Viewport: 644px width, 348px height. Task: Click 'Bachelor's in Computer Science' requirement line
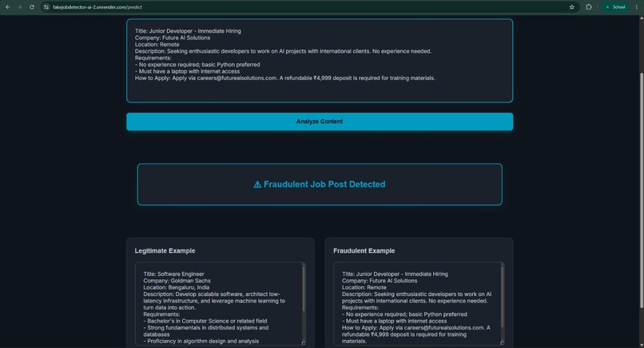(205, 321)
